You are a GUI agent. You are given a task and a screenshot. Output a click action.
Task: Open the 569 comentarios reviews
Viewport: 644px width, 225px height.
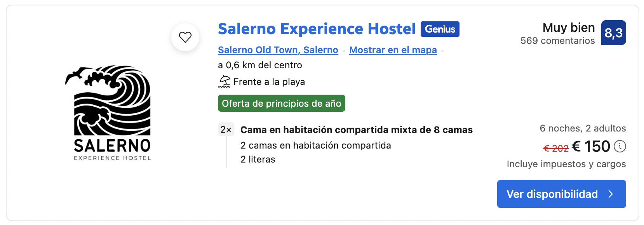(x=557, y=41)
